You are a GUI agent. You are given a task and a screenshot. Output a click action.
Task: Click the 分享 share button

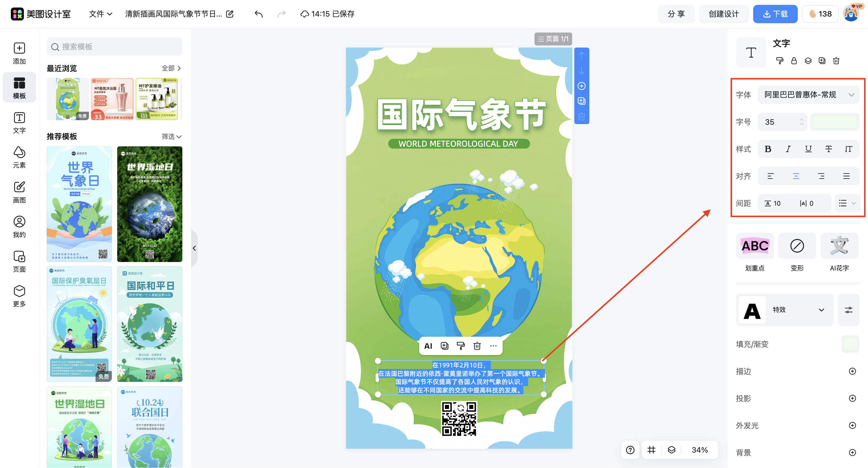point(676,14)
